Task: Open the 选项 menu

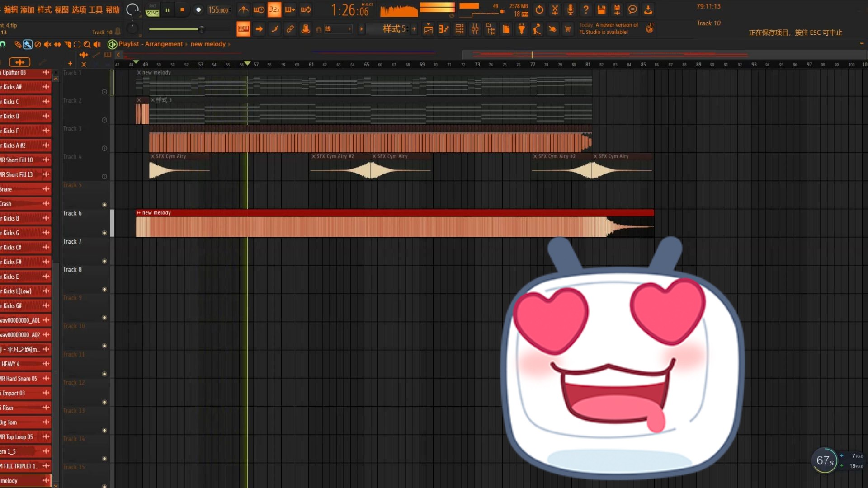Action: [79, 10]
